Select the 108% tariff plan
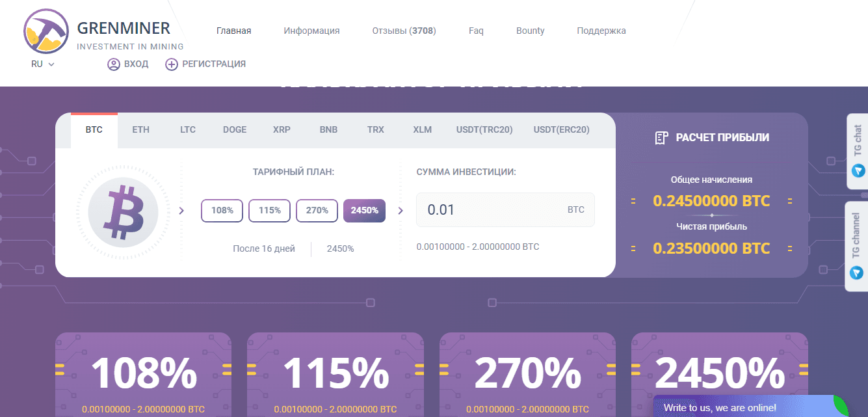 pyautogui.click(x=222, y=210)
